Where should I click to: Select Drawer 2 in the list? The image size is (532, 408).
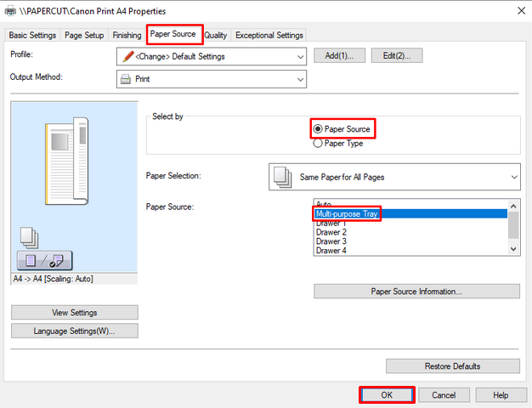[x=410, y=233]
